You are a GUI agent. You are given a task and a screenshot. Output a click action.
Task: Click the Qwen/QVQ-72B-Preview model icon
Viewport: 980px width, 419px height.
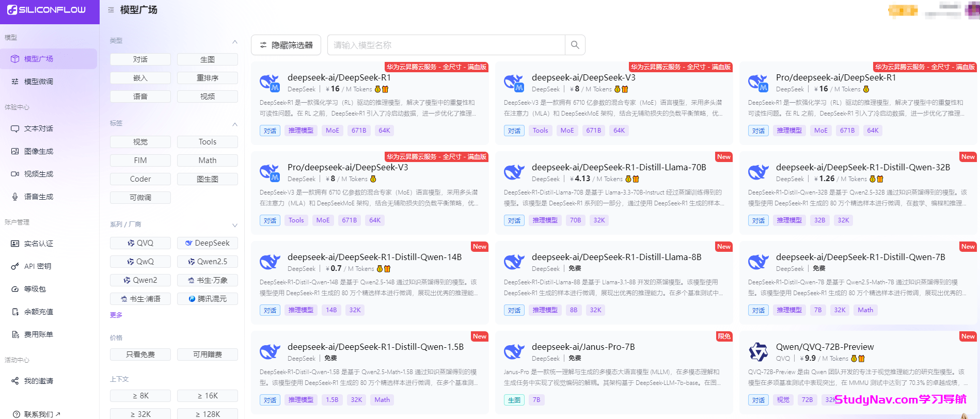coord(758,352)
